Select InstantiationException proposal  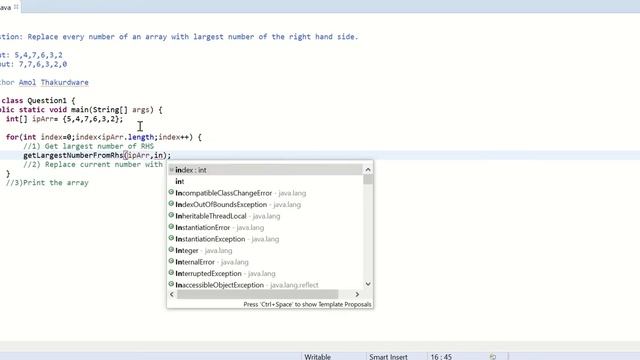pyautogui.click(x=265, y=239)
